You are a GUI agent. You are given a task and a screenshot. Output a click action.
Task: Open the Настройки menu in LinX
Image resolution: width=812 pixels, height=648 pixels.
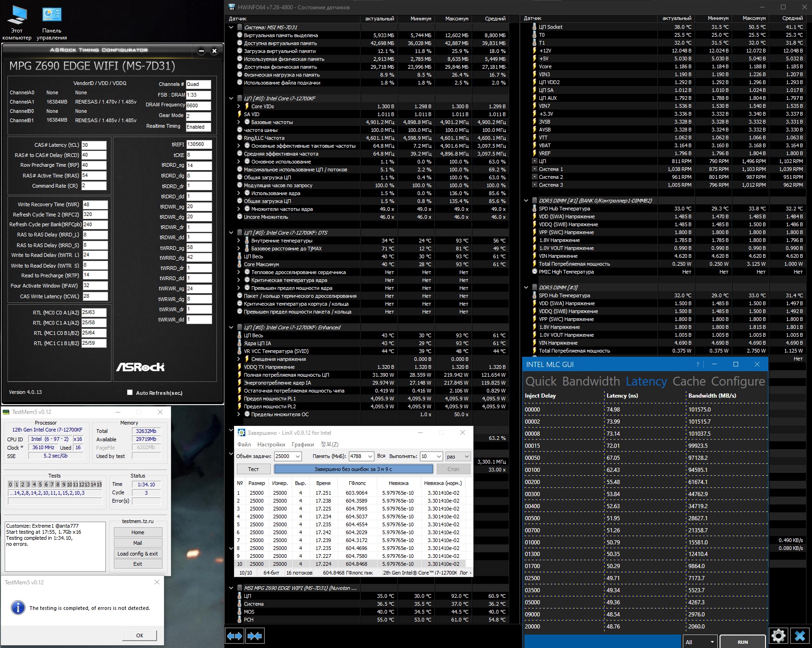click(271, 445)
